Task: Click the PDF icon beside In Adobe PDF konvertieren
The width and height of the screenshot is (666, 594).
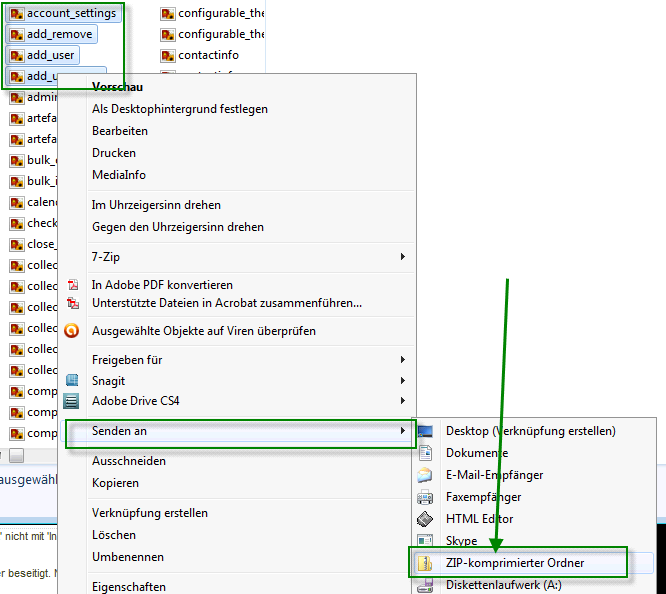Action: (72, 285)
